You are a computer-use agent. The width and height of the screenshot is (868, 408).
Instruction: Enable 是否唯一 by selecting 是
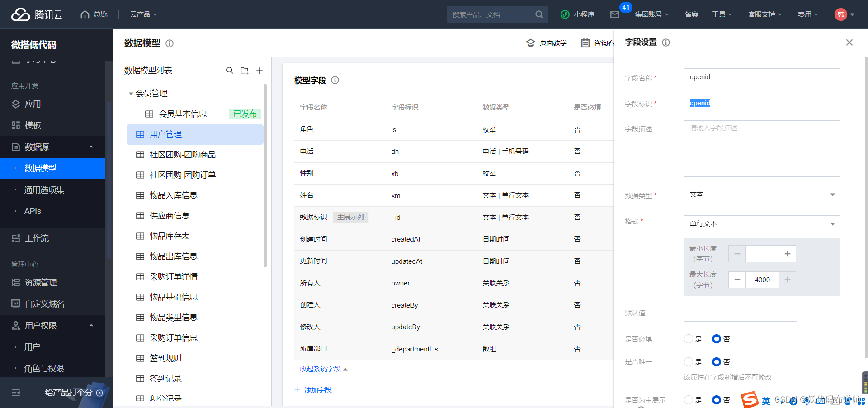point(688,361)
